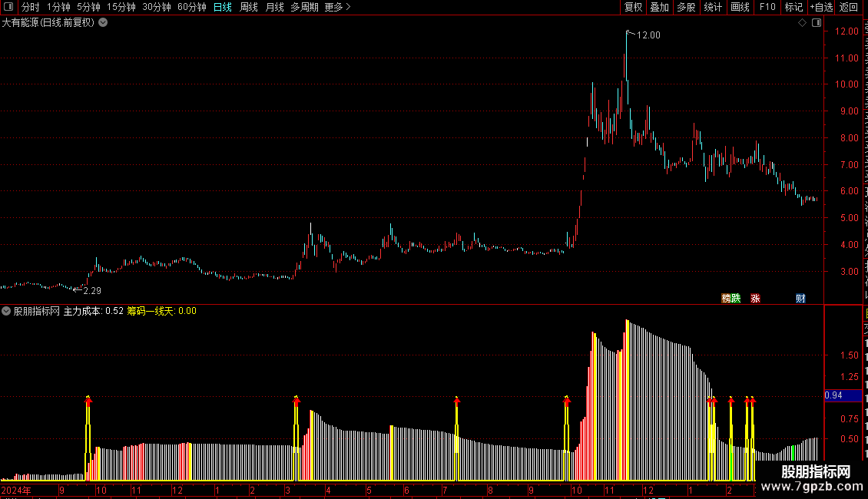Click the 2024年 label on date axis
Viewport: 868px width, 499px height.
[16, 490]
